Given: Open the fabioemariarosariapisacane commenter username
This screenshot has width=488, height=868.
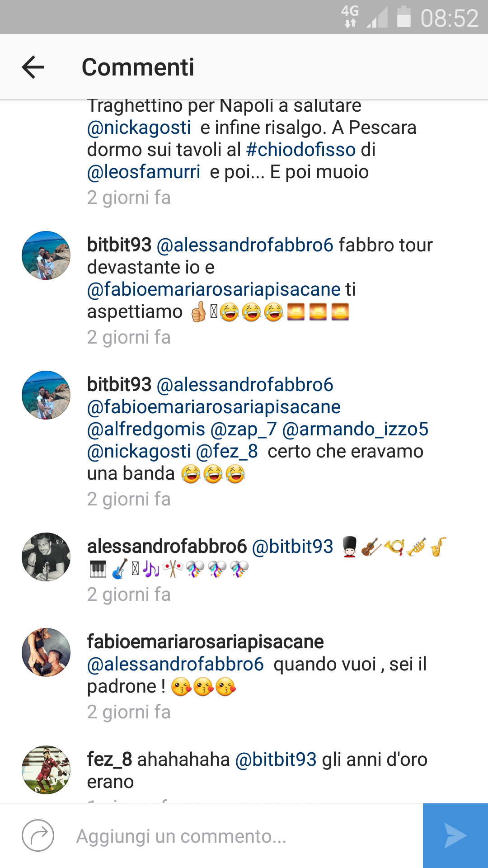Looking at the screenshot, I should coord(205,642).
